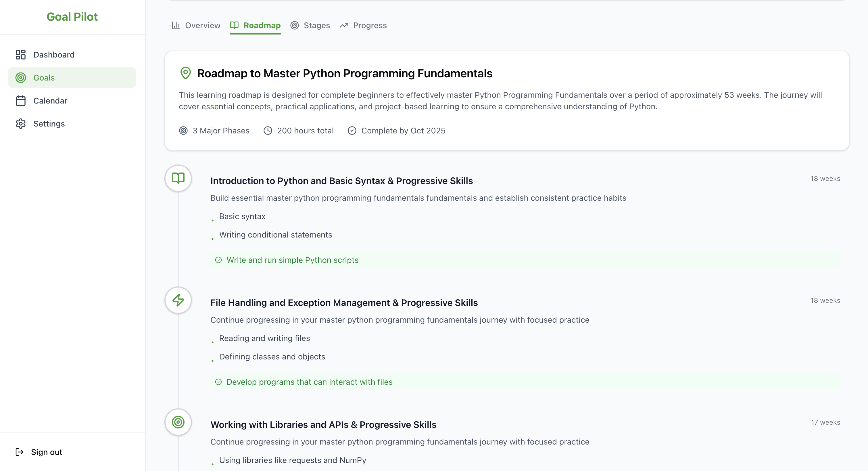The width and height of the screenshot is (868, 471).
Task: Click the lightning timeline marker for File Handling phase
Action: 178,300
